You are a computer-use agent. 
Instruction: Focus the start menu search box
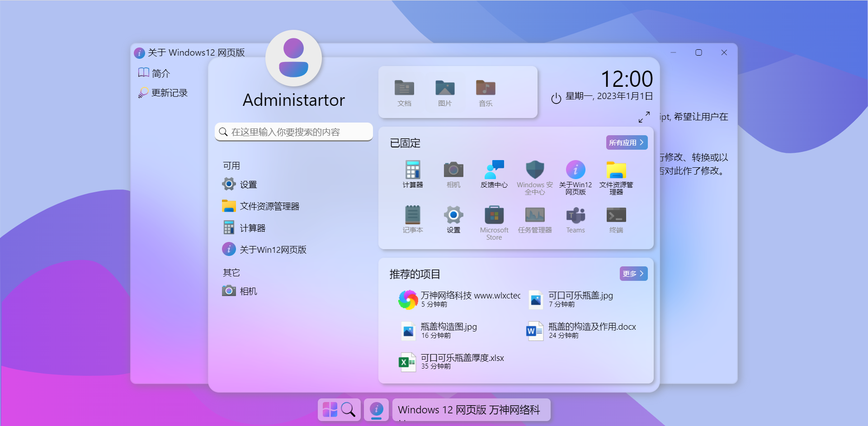click(x=294, y=132)
